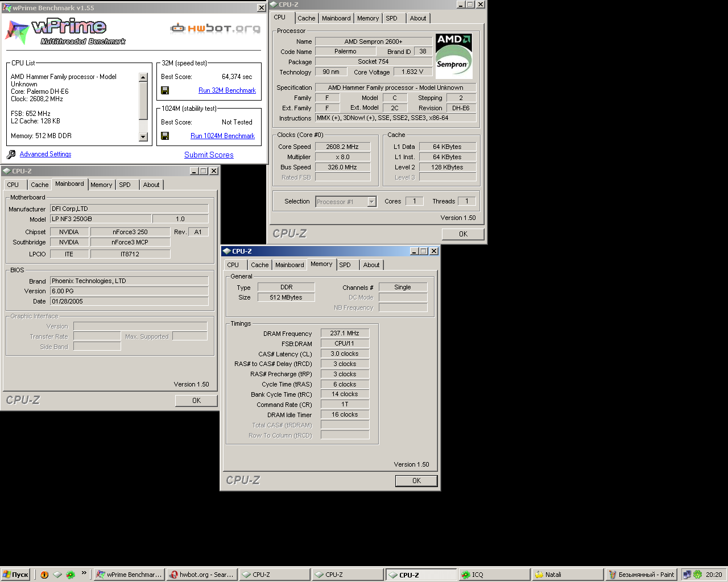Click OK in mainboard CPU-Z window
Image resolution: width=728 pixels, height=582 pixels.
196,401
